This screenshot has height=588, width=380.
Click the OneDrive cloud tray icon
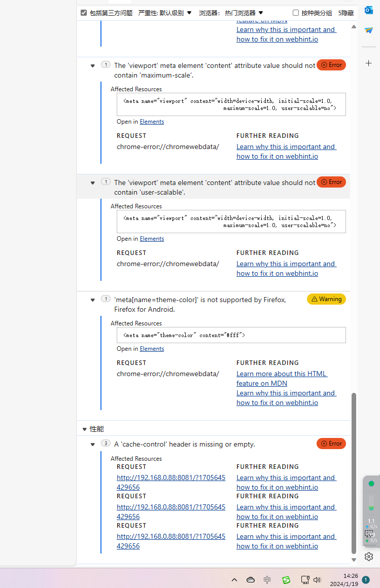pos(251,580)
